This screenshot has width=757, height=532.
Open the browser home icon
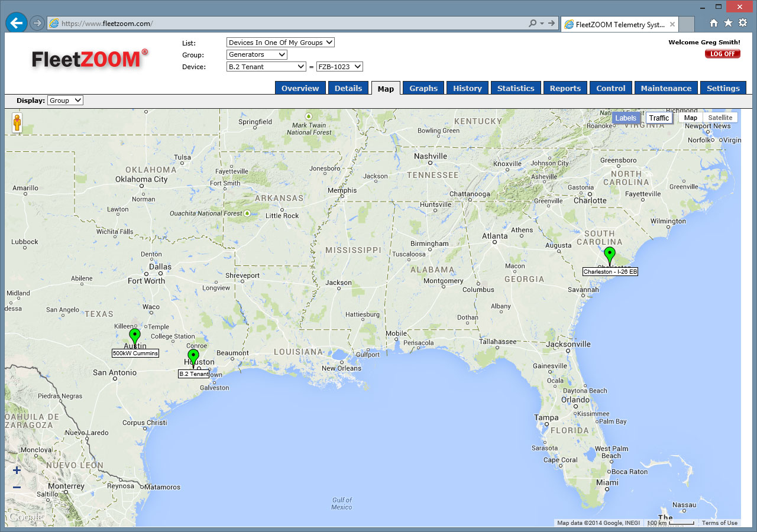click(x=714, y=23)
